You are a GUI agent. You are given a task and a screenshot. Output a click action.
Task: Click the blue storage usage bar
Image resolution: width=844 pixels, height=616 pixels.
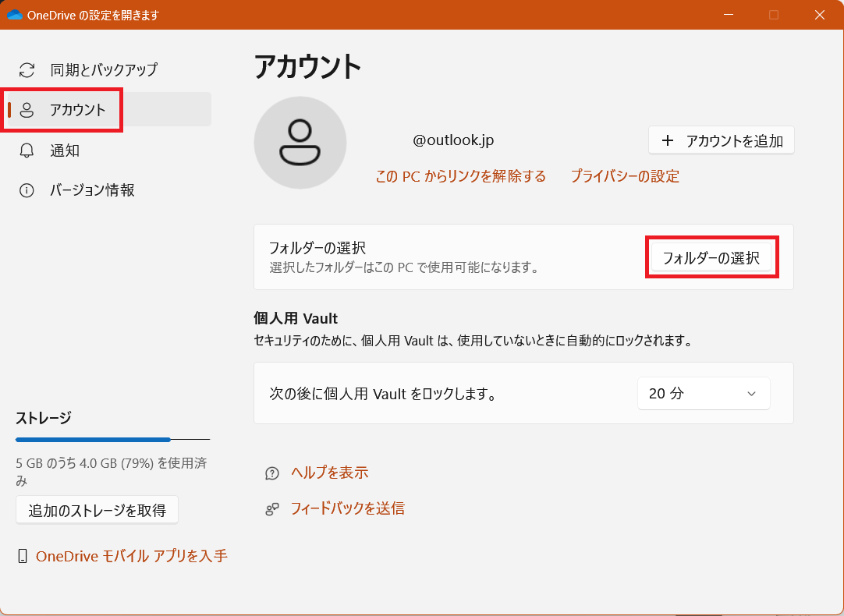94,440
